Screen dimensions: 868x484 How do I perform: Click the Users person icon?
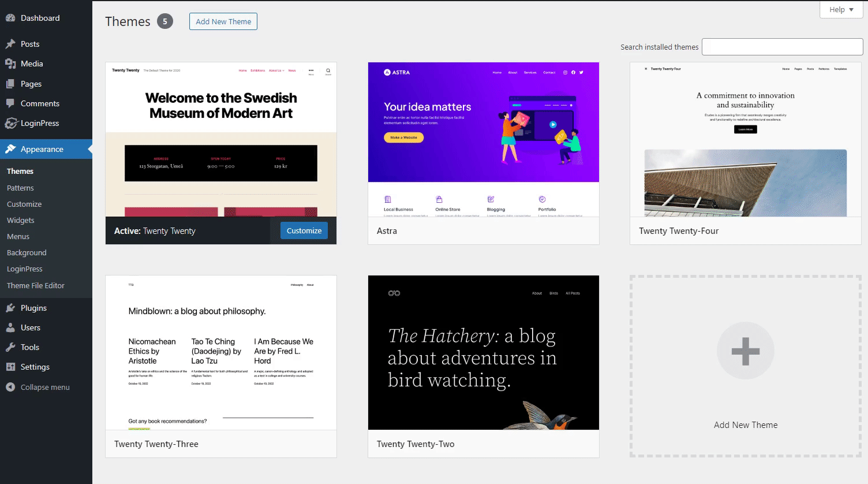[10, 327]
